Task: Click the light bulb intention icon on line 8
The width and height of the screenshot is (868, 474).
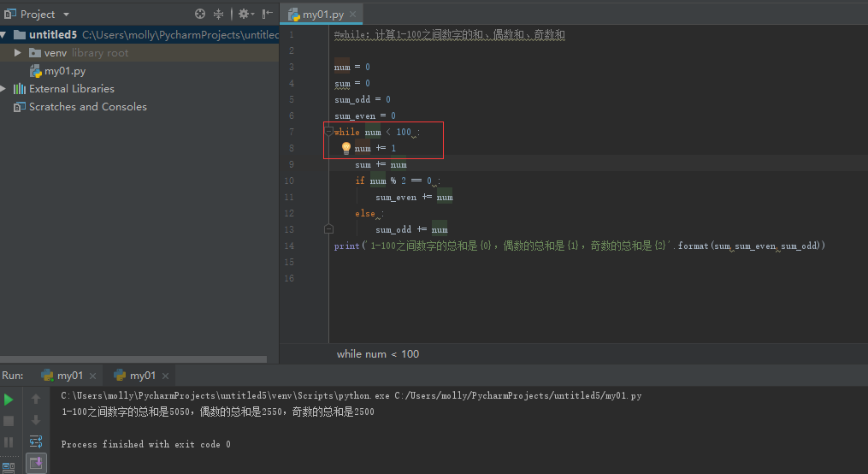Action: [x=346, y=148]
